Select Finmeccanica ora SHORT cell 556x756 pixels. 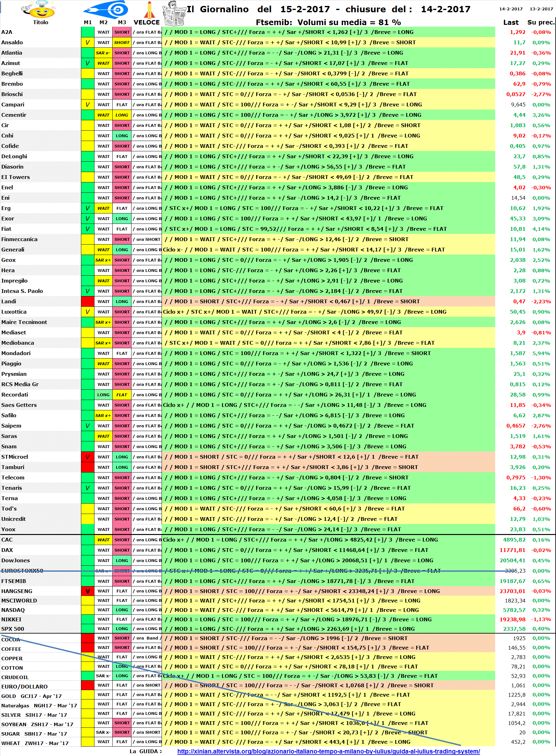[x=147, y=239]
